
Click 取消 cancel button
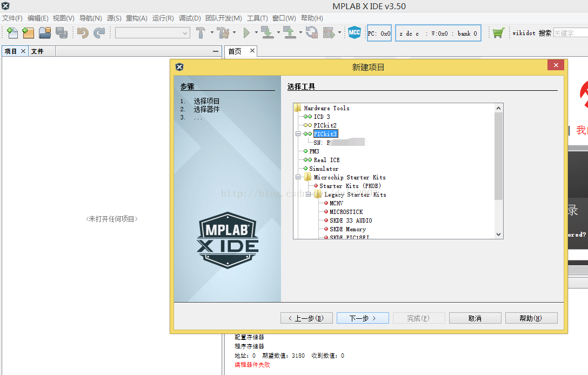click(x=475, y=318)
